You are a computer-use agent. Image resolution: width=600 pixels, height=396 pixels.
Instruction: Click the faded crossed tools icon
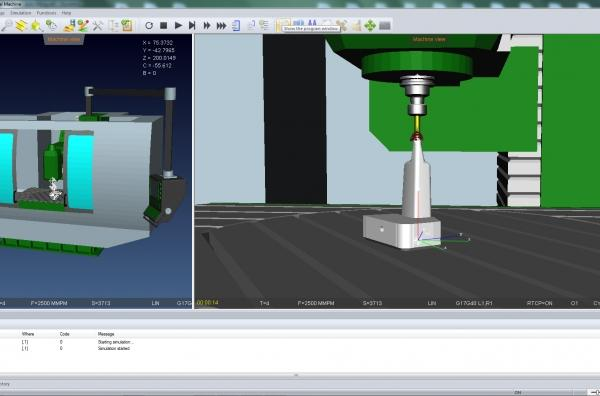tap(342, 26)
